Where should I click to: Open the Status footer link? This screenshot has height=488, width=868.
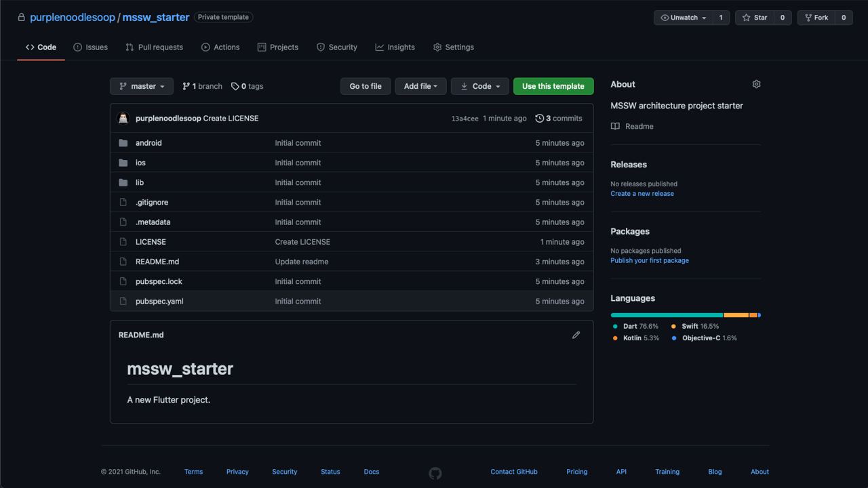[x=330, y=472]
